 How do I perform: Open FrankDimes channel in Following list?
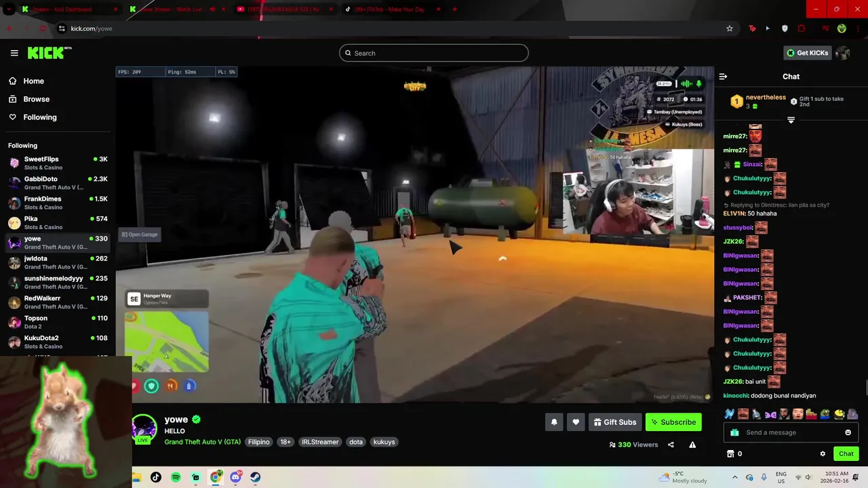58,203
